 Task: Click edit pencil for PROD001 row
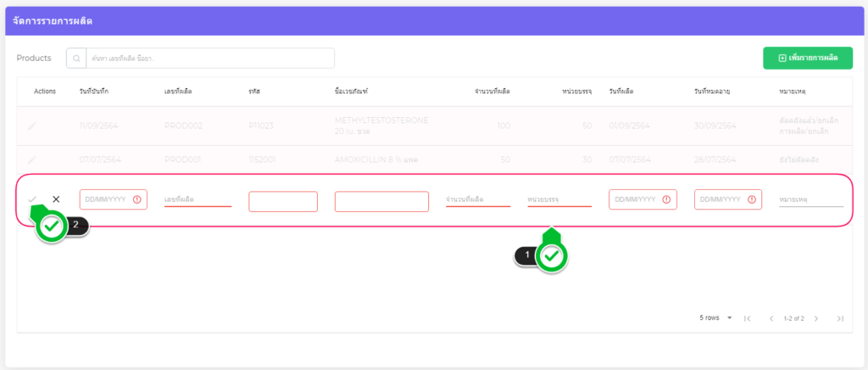[x=32, y=160]
